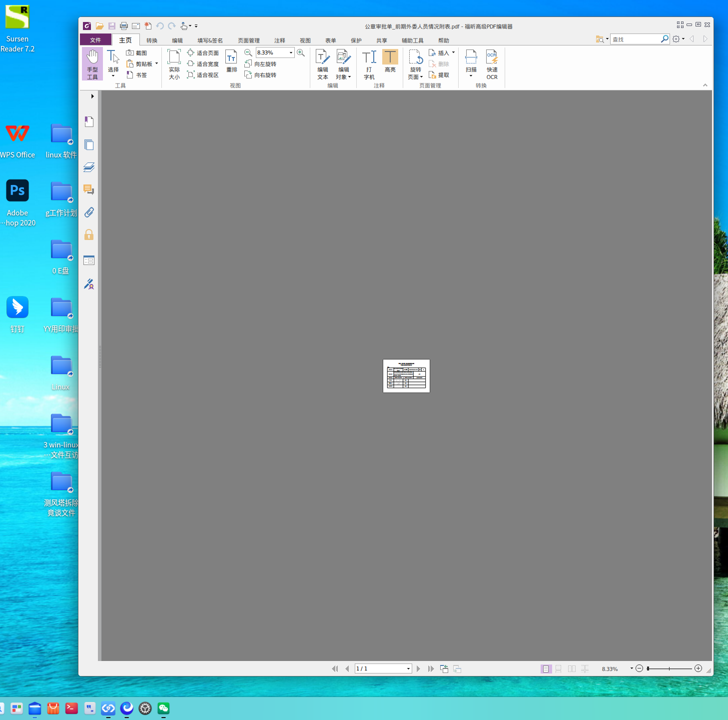Expand the navigation panel arrow

click(92, 96)
